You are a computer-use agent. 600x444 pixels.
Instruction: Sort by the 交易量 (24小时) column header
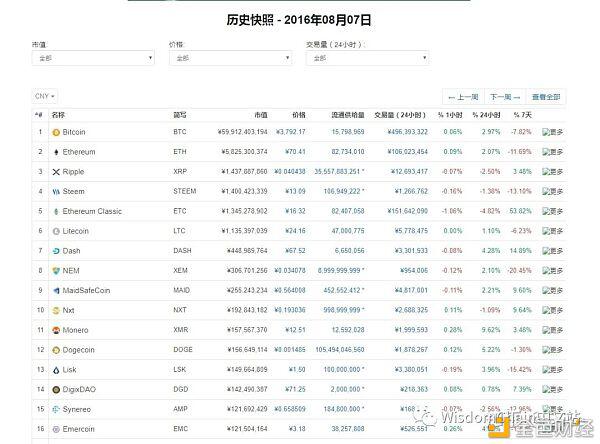[x=400, y=115]
